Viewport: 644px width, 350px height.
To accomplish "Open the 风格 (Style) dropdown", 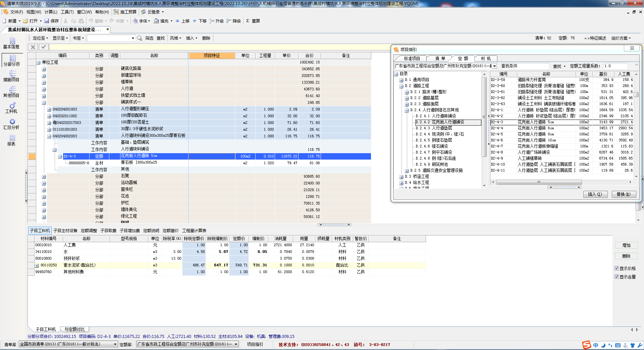I will pyautogui.click(x=175, y=38).
